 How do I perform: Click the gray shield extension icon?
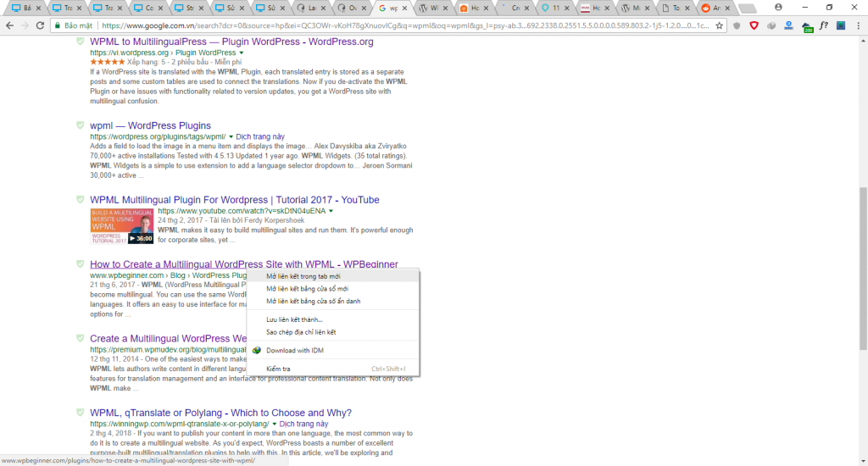(x=737, y=25)
